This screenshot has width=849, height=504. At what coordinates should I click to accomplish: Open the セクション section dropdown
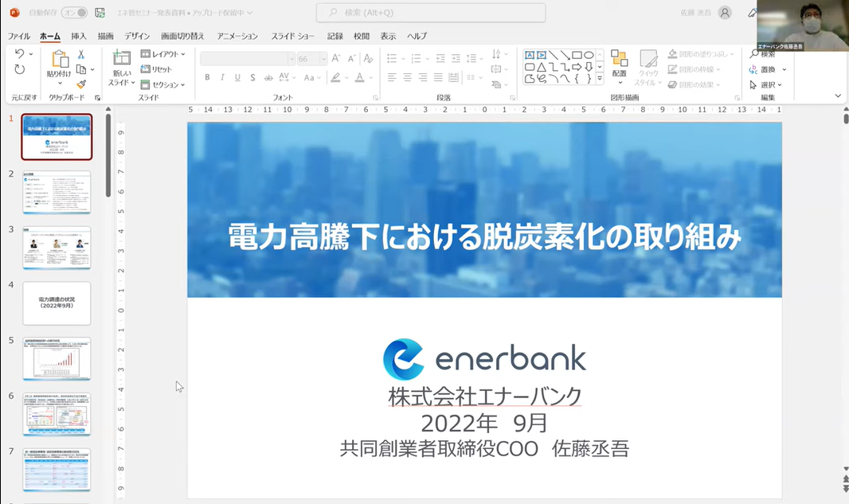[163, 84]
